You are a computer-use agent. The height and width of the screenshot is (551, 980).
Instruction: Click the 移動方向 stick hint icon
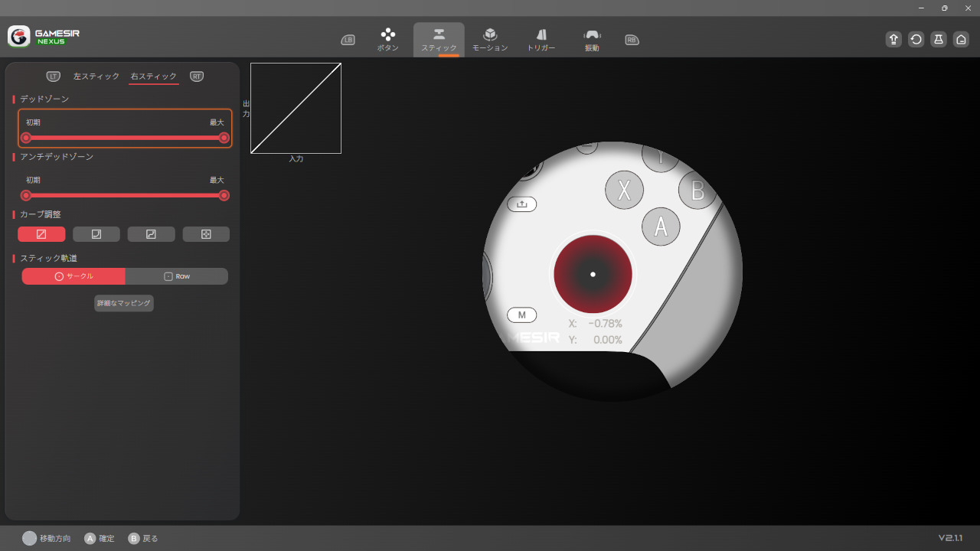29,538
